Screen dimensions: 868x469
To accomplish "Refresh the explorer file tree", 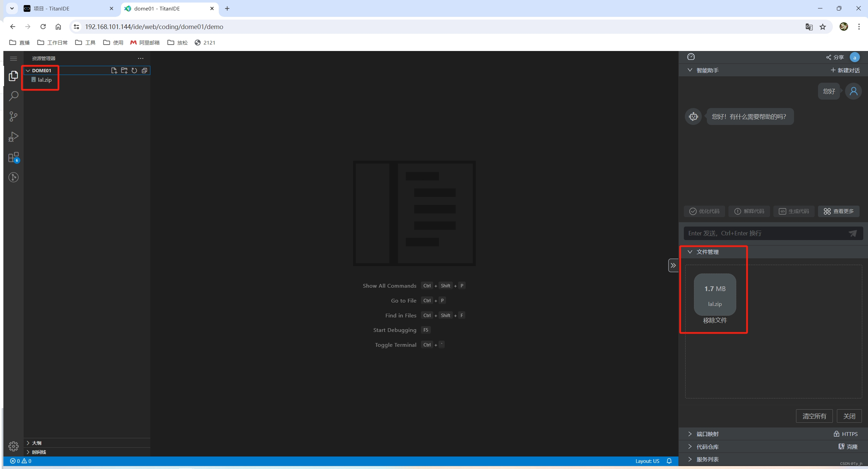I will (134, 71).
